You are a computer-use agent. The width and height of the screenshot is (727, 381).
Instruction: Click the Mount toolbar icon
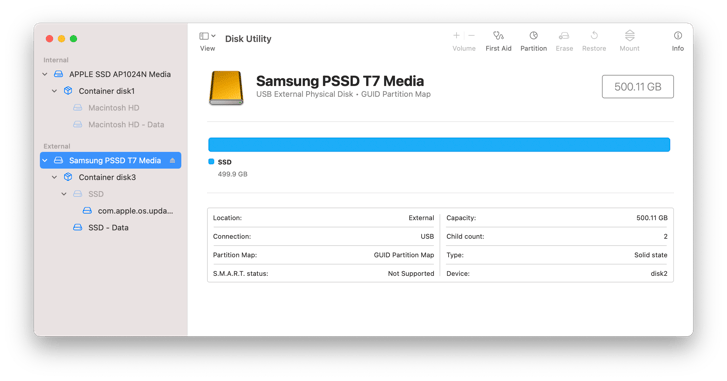[x=630, y=36]
